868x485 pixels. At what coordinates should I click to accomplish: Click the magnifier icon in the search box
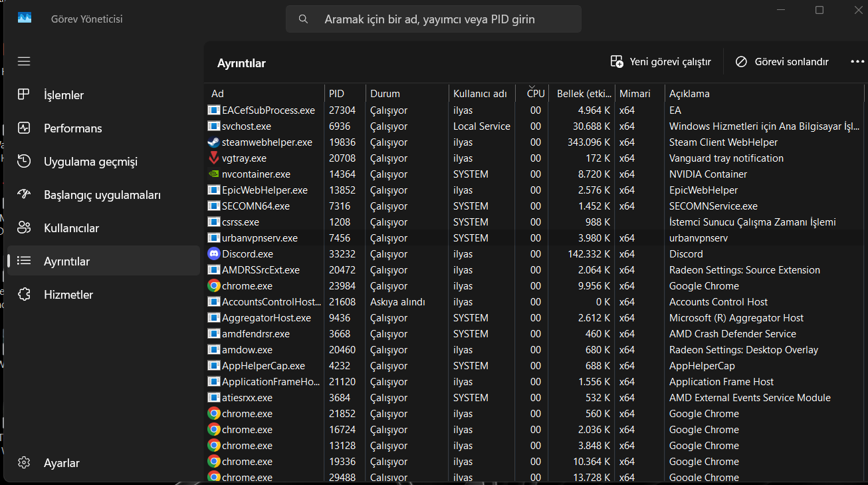coord(303,19)
